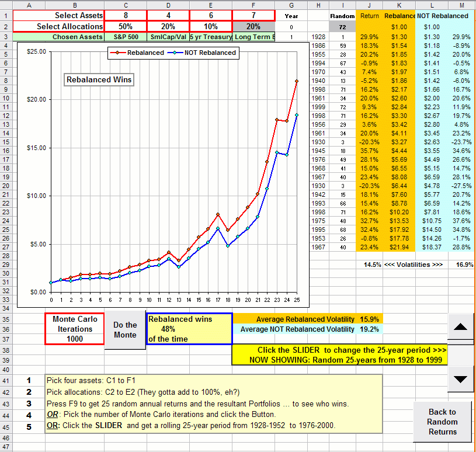The image size is (476, 452).
Task: Click the S&P 500 chosen asset cell
Action: click(x=126, y=37)
